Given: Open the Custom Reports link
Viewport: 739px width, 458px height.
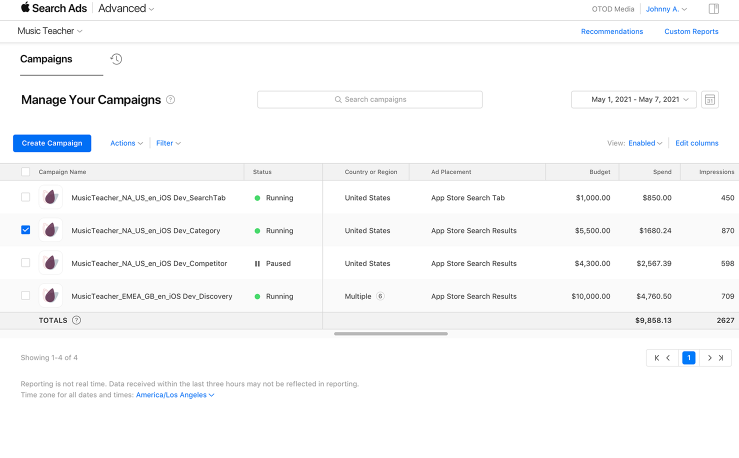Looking at the screenshot, I should (x=691, y=32).
